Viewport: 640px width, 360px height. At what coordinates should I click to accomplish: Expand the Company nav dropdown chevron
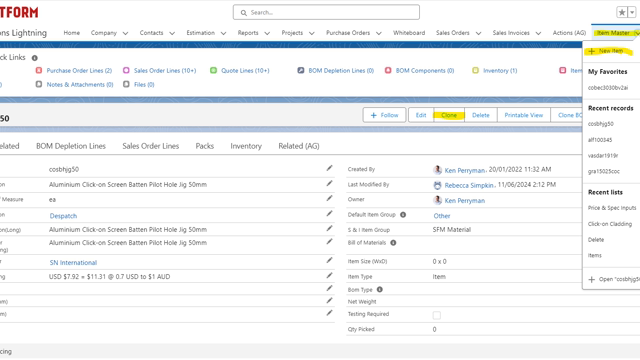tap(125, 33)
